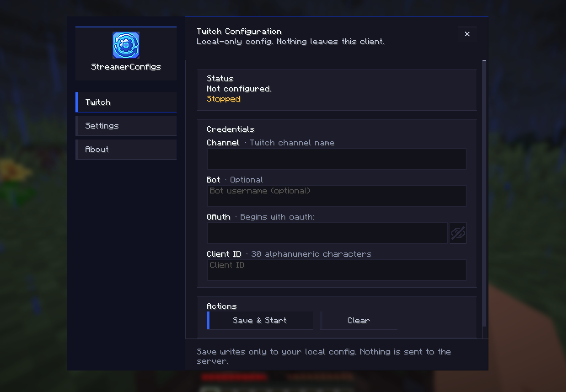Open the About sidebar tab

coord(126,150)
